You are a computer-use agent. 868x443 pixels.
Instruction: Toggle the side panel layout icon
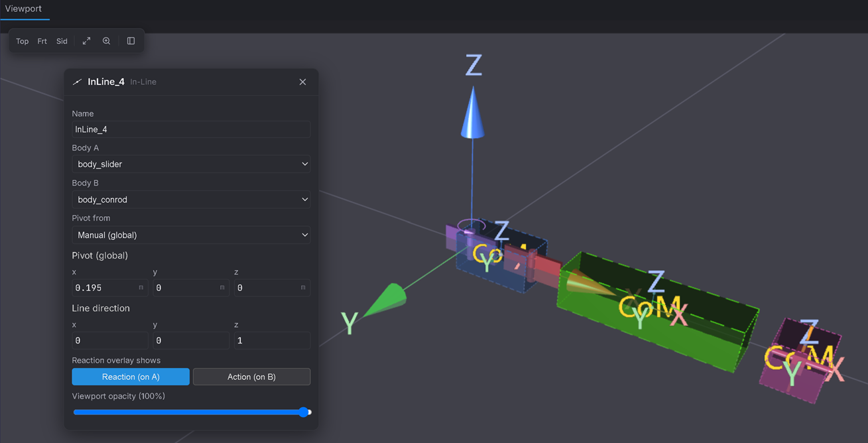coord(131,41)
